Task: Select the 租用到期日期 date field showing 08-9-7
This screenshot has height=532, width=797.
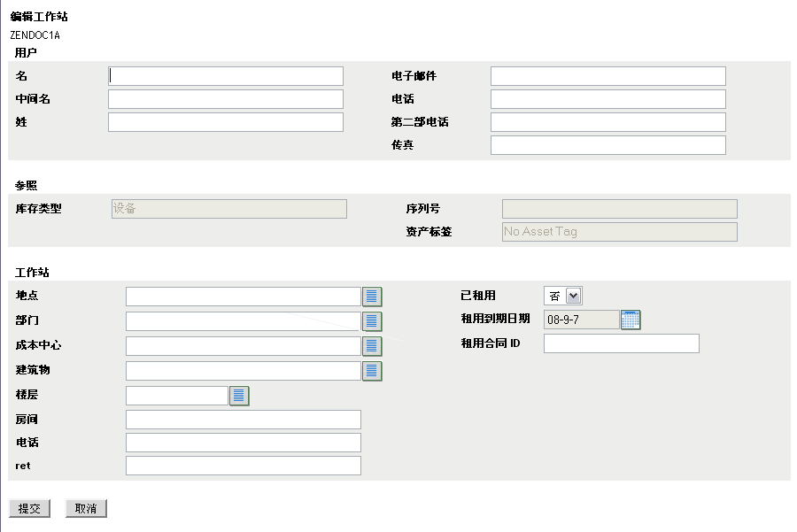Action: tap(582, 320)
